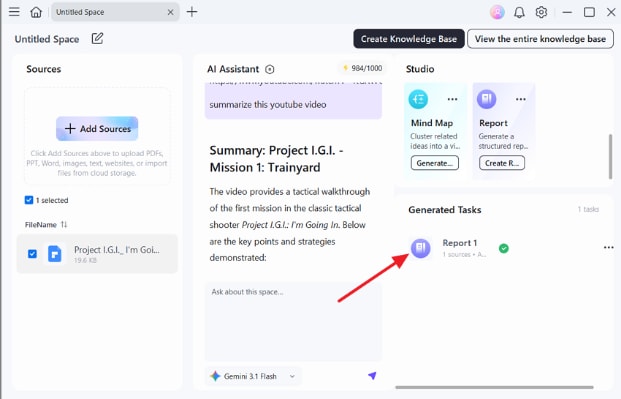Image resolution: width=621 pixels, height=399 pixels.
Task: Click Create Knowledge Base button
Action: pos(409,39)
